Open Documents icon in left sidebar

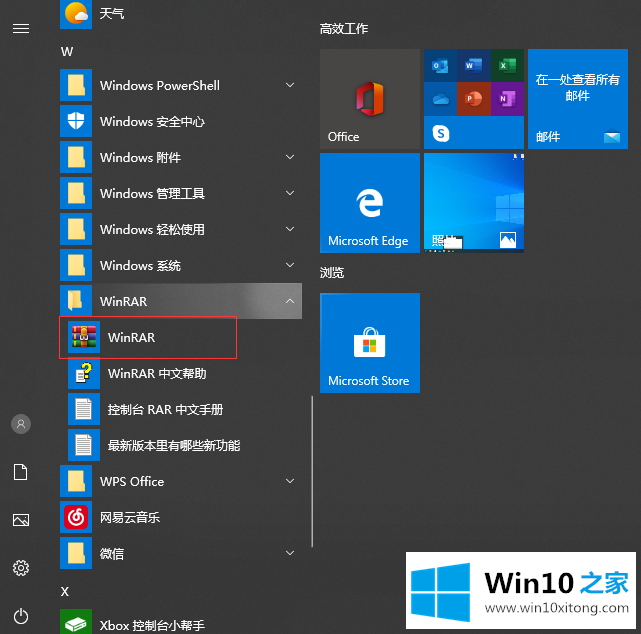click(x=21, y=472)
